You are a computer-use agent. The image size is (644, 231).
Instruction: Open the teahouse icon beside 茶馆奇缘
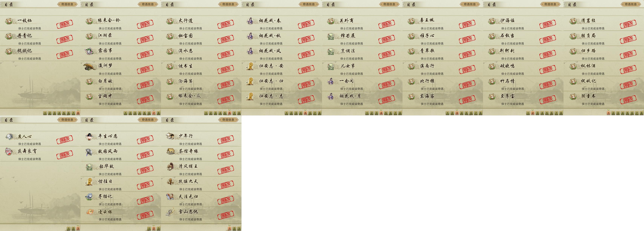[x=170, y=151]
